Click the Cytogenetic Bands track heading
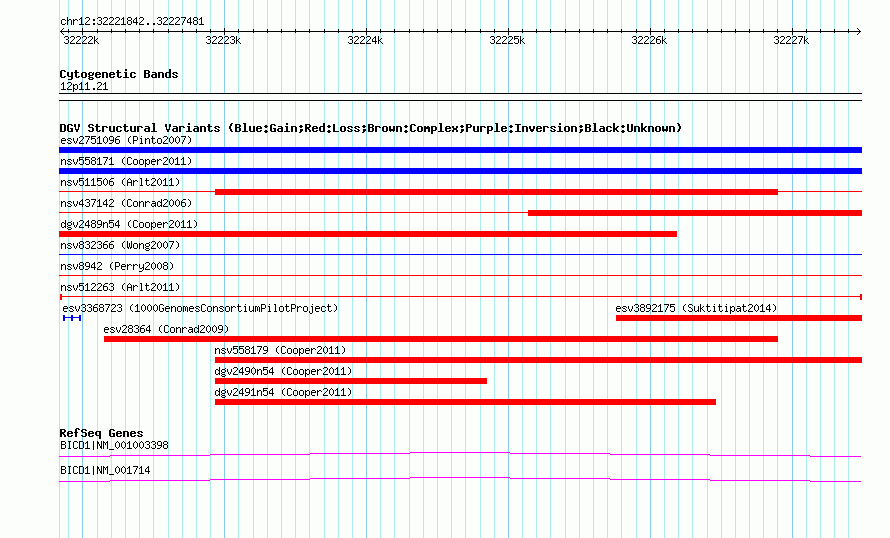Screen dimensions: 890x538 click(x=119, y=74)
